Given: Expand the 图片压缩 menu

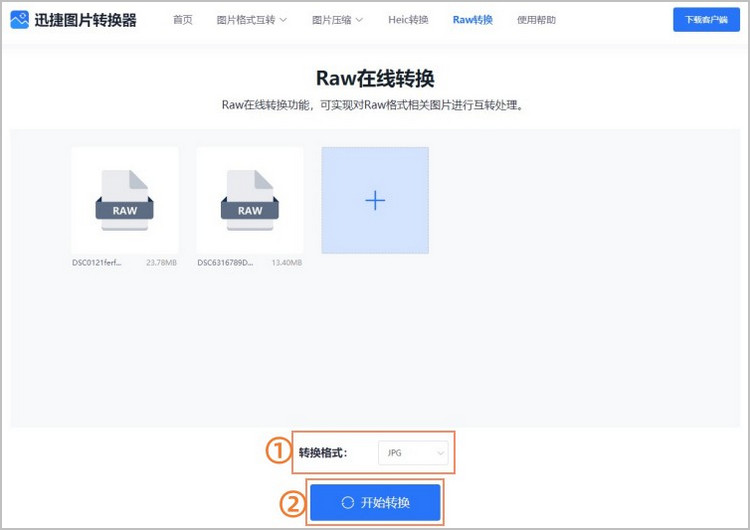Looking at the screenshot, I should [x=337, y=20].
